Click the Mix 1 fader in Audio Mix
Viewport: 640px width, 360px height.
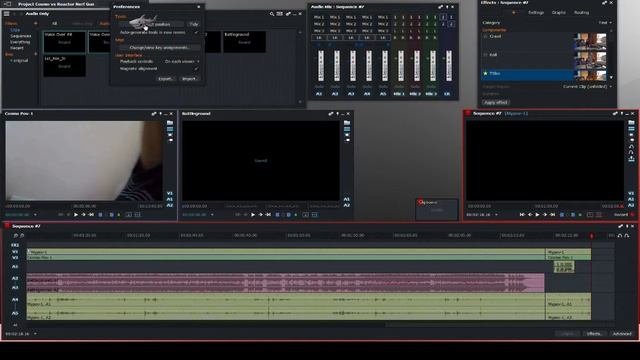[400, 65]
